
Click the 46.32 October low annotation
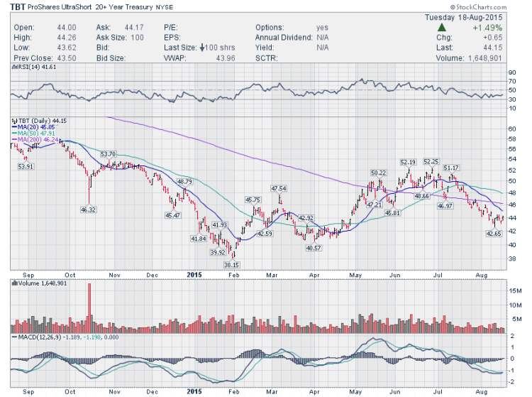[x=88, y=210]
